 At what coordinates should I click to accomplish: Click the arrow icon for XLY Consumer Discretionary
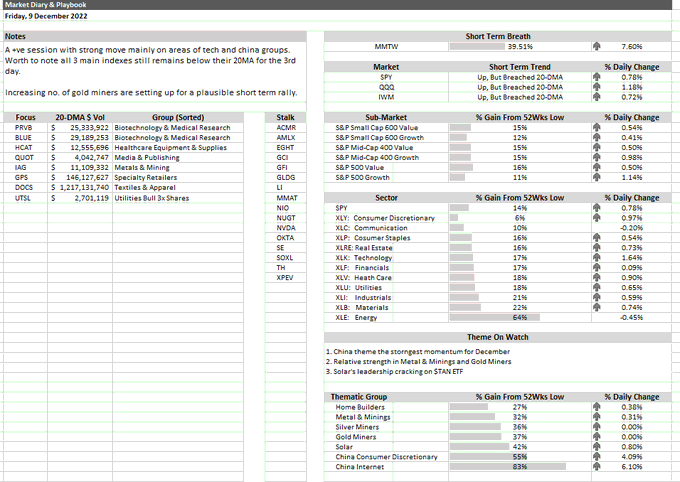point(597,217)
